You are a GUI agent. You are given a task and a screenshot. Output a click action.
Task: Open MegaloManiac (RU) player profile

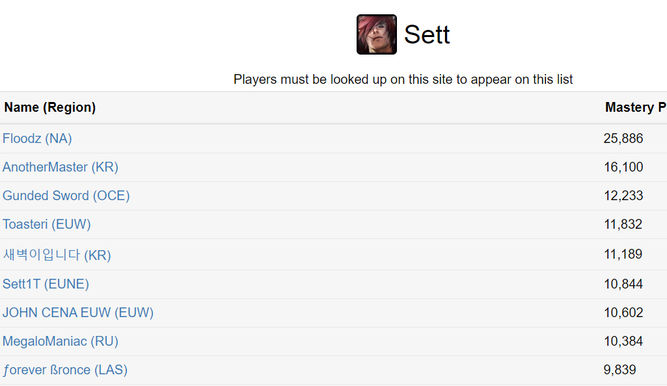(60, 341)
